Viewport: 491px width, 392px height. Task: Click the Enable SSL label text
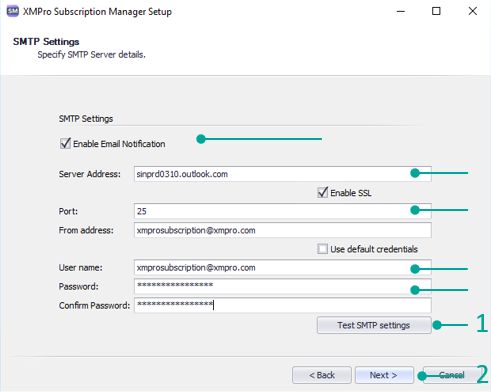pos(351,193)
